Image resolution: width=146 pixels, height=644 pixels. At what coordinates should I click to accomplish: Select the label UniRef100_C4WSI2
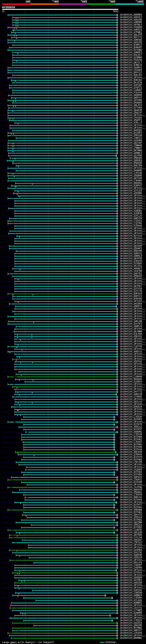click(131, 138)
